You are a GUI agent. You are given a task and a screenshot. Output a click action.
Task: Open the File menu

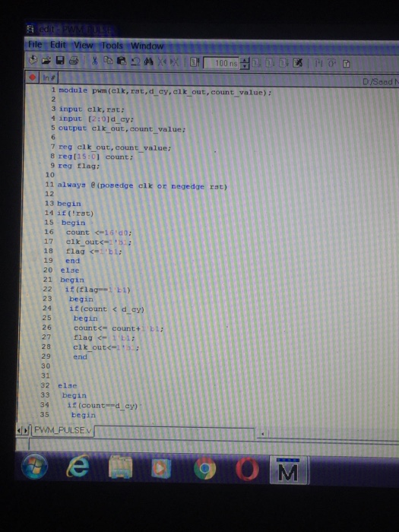click(35, 44)
